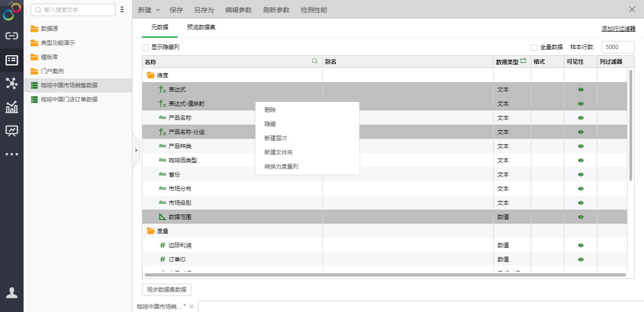644x312 pixels.
Task: Choose 转换为度量列 from context menu
Action: pyautogui.click(x=281, y=167)
